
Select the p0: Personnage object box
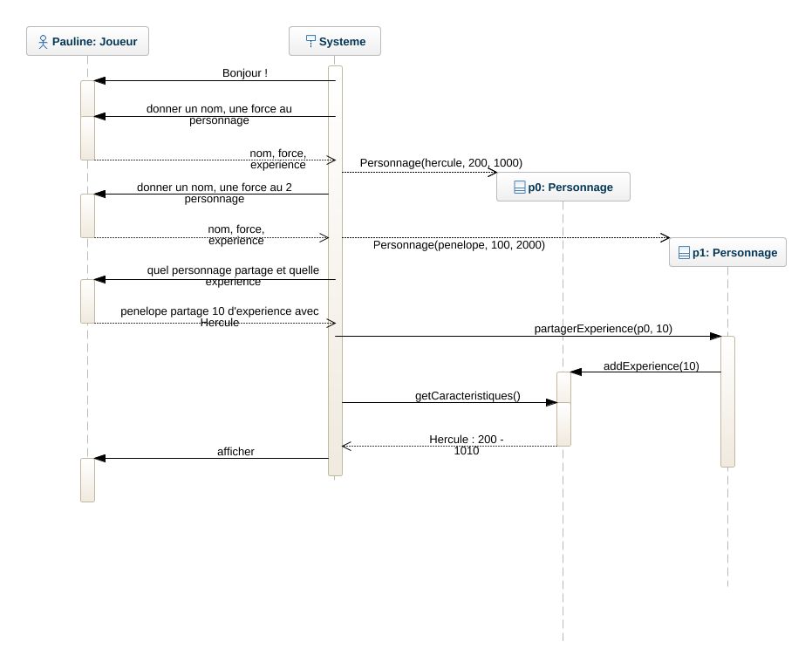[x=563, y=188]
